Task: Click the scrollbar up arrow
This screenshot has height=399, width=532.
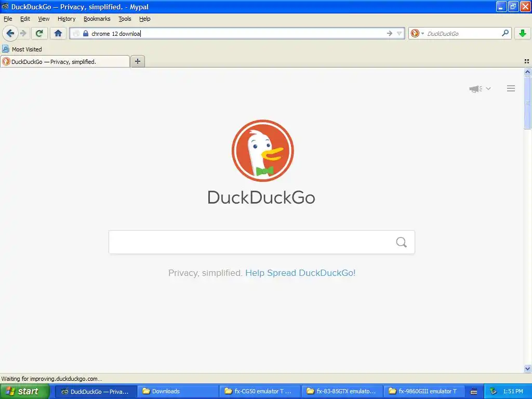Action: (x=527, y=72)
